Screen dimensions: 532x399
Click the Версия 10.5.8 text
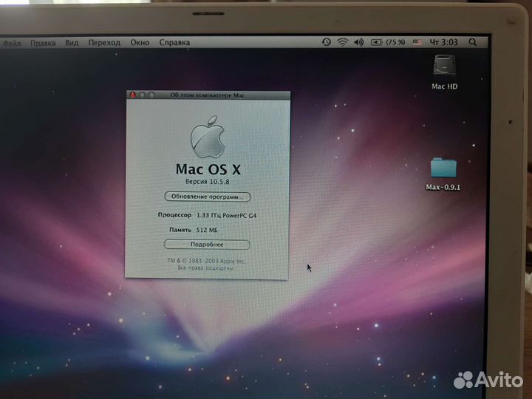208,182
